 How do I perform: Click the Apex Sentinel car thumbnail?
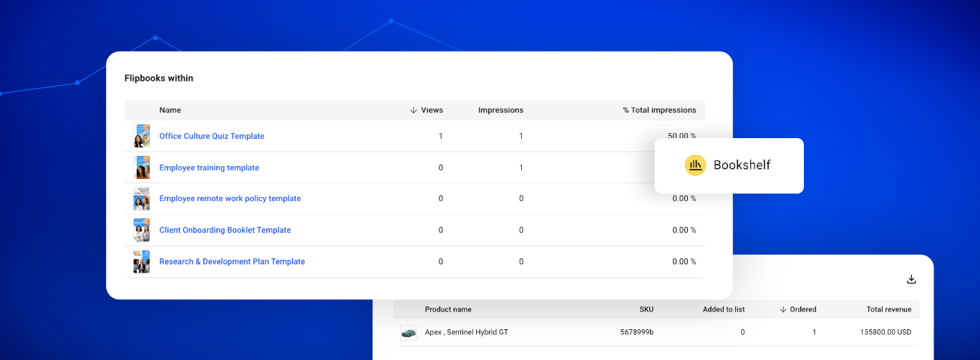408,332
